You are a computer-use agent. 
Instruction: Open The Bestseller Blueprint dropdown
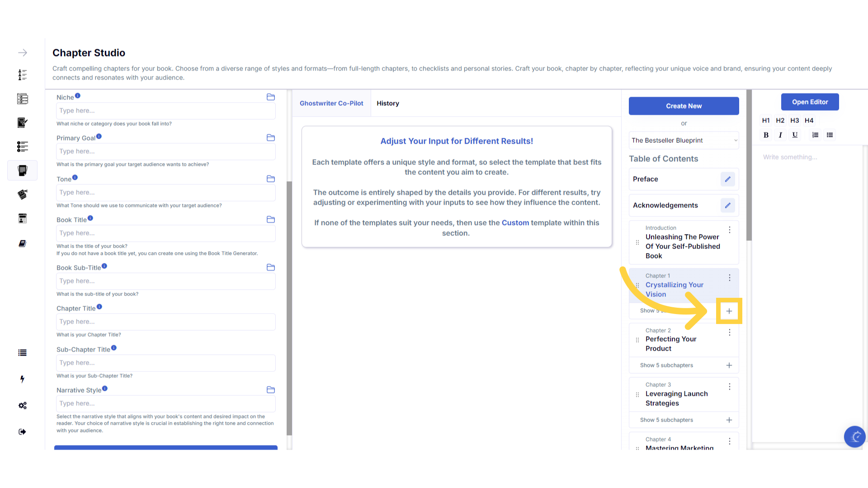point(684,141)
